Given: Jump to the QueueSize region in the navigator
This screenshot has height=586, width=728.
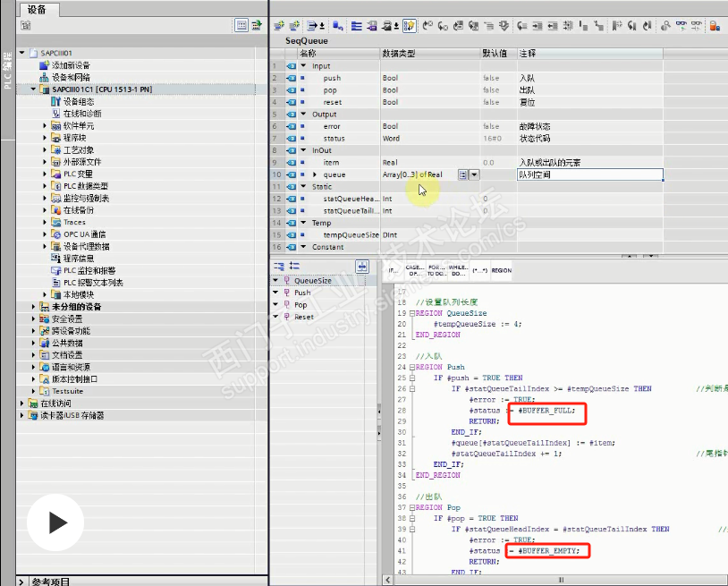Looking at the screenshot, I should click(x=313, y=280).
